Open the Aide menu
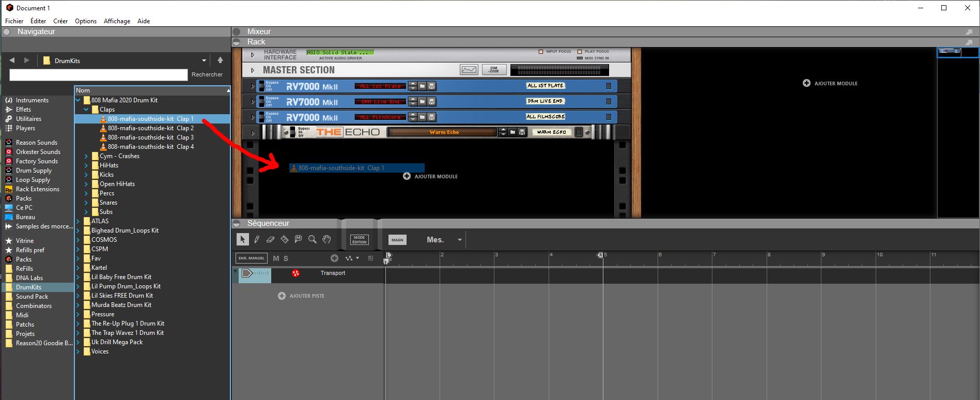Viewport: 980px width, 400px height. click(144, 21)
